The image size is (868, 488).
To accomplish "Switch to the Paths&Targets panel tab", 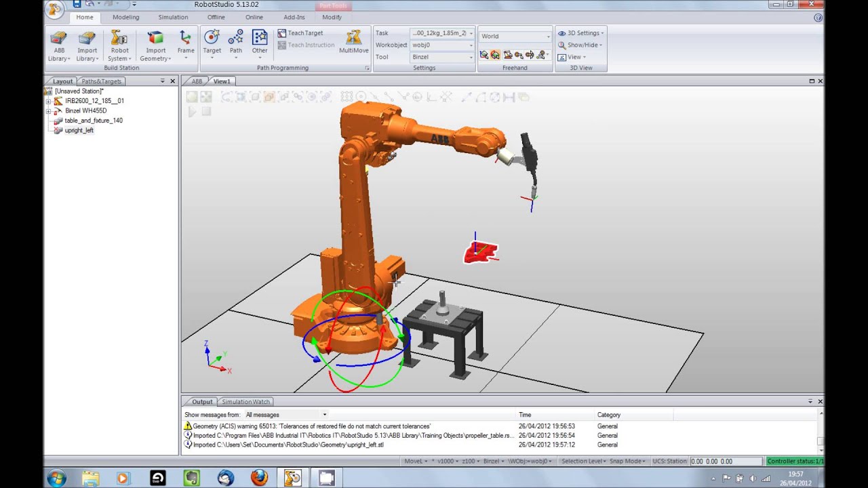I will (x=101, y=81).
